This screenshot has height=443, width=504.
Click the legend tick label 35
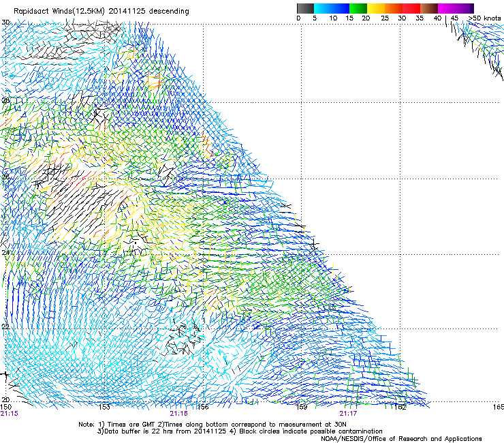[420, 18]
